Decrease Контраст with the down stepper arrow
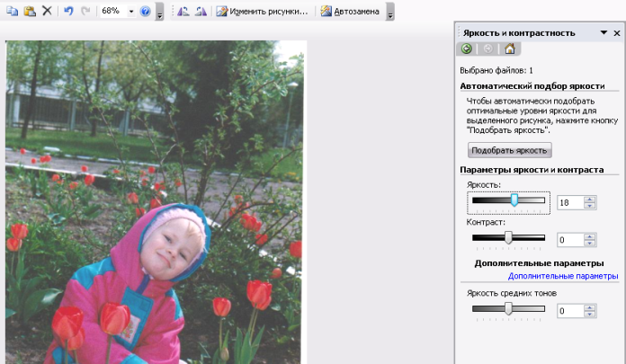Screen dimensions: 626x364 point(590,243)
